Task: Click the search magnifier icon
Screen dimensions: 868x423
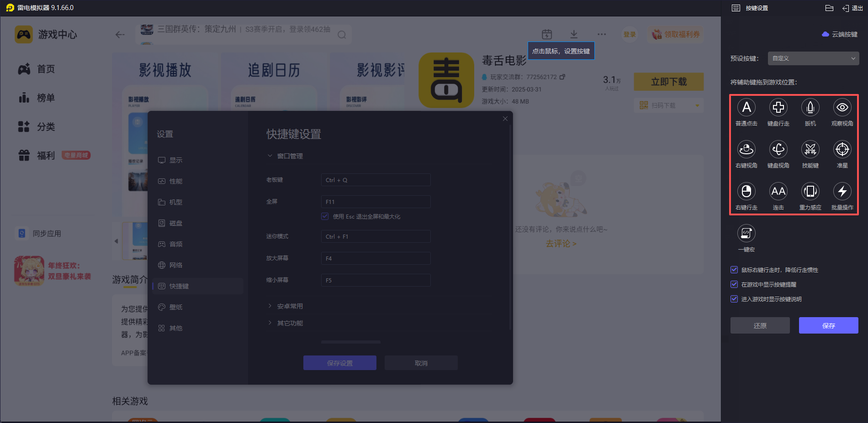Action: tap(342, 35)
